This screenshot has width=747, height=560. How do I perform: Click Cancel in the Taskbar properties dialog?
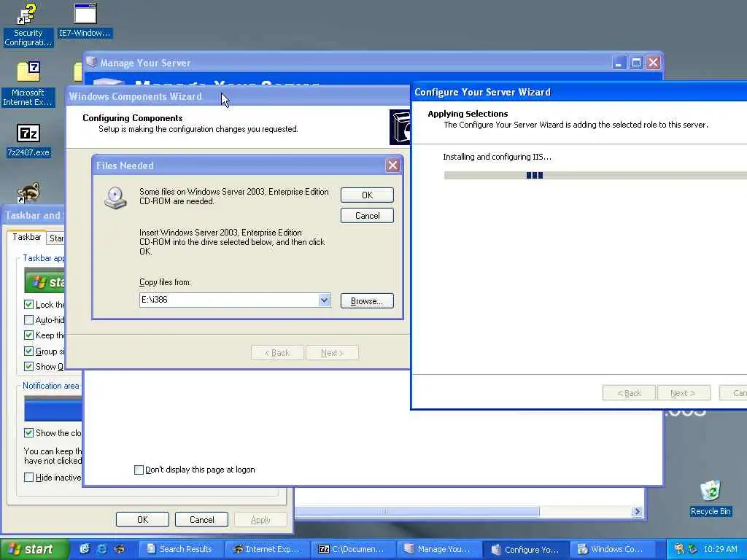[x=201, y=519]
